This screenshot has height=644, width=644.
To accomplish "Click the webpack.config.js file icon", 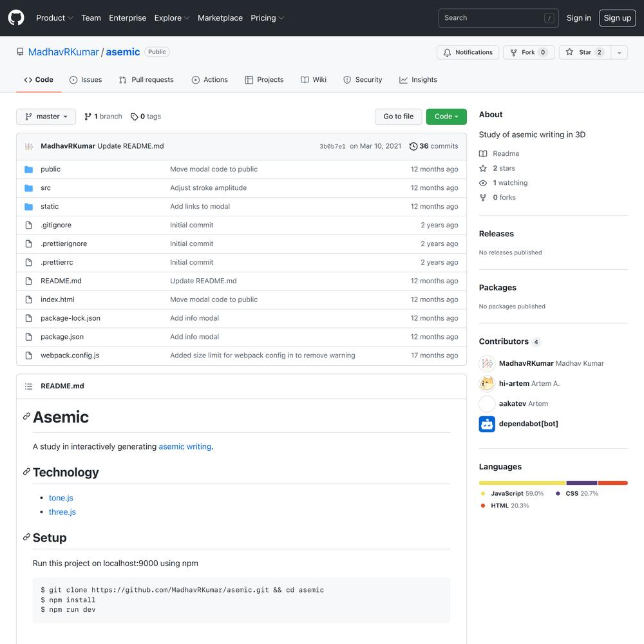I will (28, 355).
